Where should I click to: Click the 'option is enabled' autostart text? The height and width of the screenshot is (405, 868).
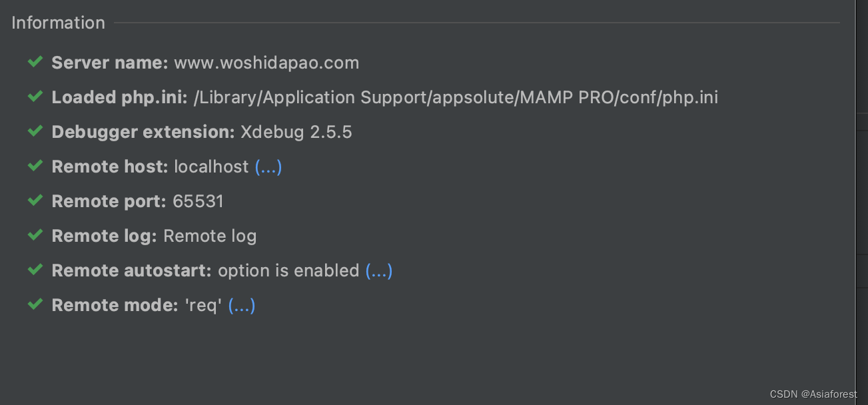click(286, 270)
